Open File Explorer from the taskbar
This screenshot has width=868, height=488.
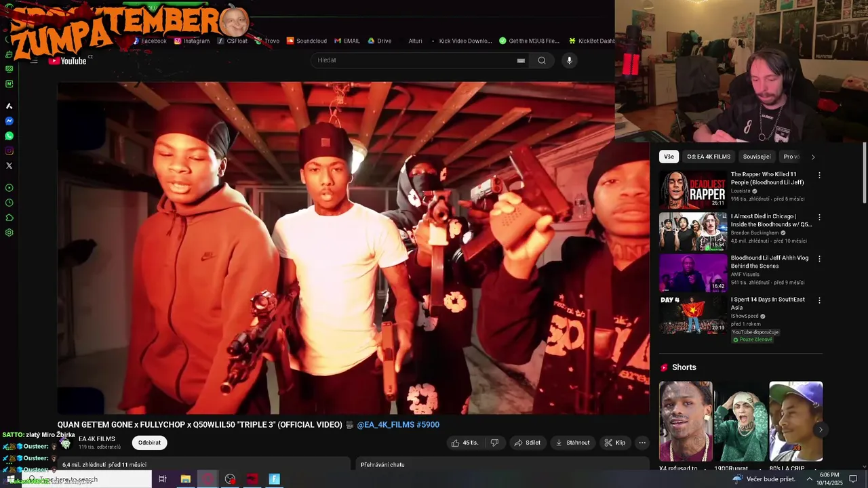pyautogui.click(x=185, y=479)
